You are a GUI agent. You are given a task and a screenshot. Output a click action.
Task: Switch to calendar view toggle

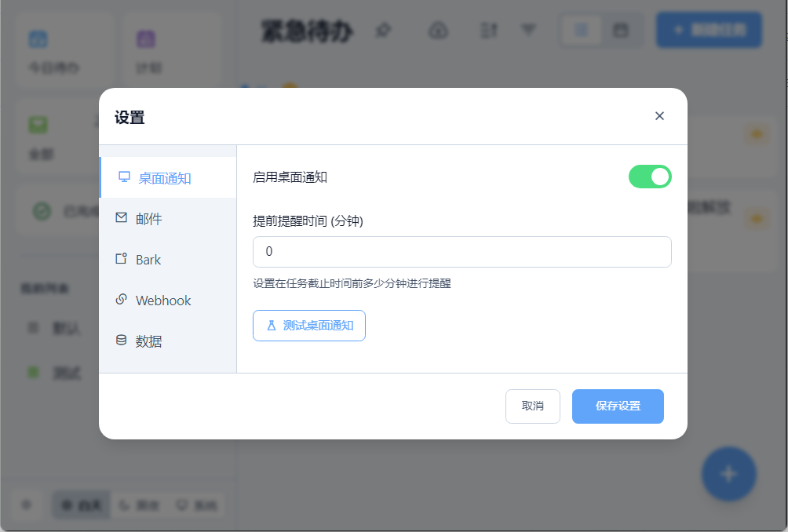(x=621, y=31)
